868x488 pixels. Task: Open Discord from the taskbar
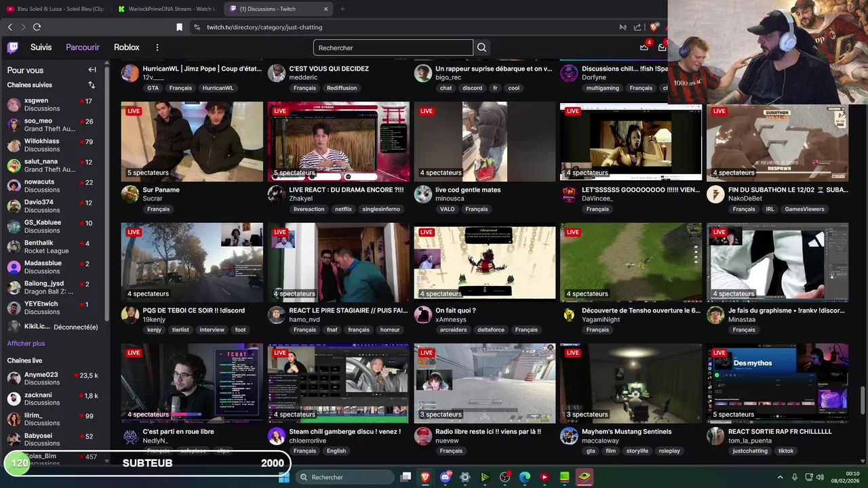click(x=446, y=477)
